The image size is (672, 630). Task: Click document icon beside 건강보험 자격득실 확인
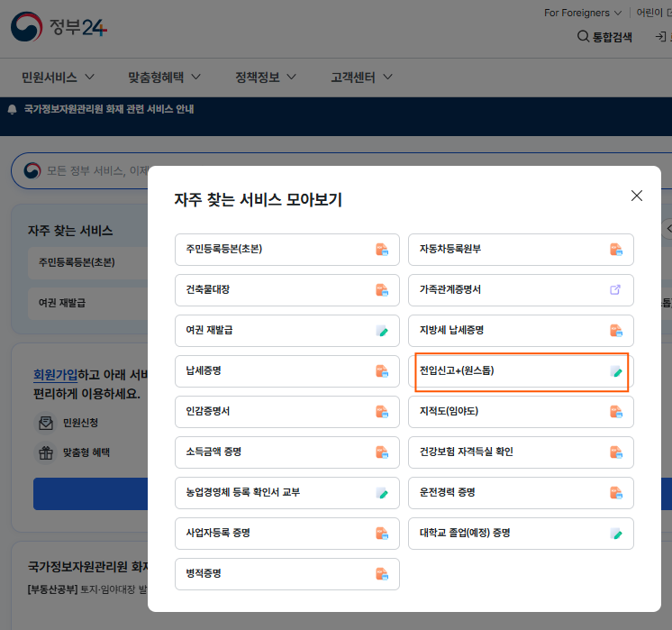tap(616, 452)
